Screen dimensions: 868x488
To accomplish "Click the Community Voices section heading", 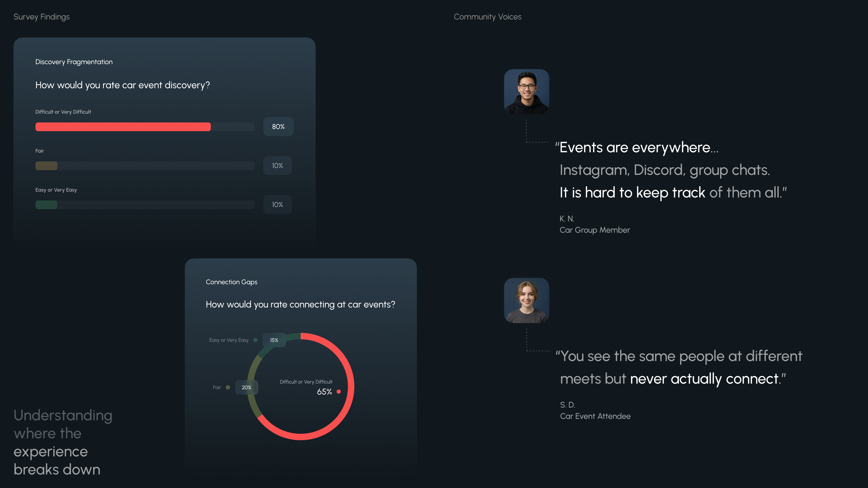I will click(x=487, y=17).
